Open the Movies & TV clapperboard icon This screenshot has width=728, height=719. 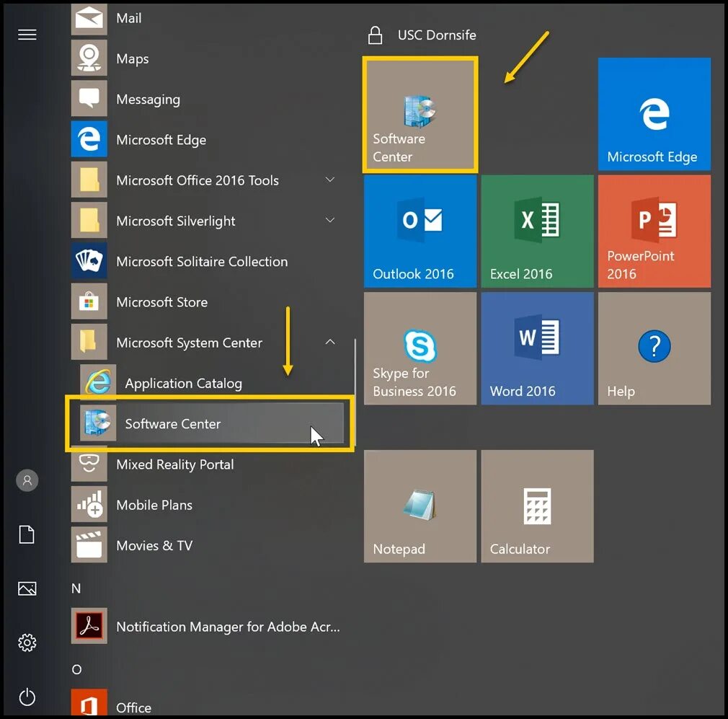tap(89, 544)
